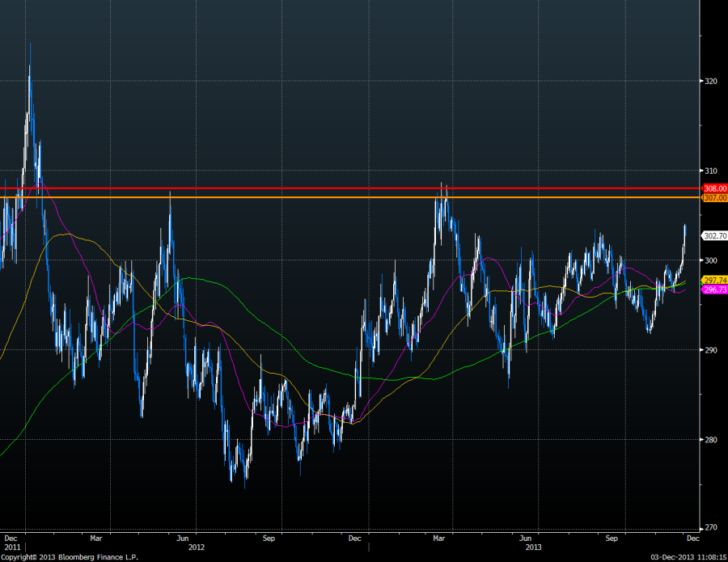Click the 300 tick on price axis
728x562 pixels.
(x=710, y=260)
